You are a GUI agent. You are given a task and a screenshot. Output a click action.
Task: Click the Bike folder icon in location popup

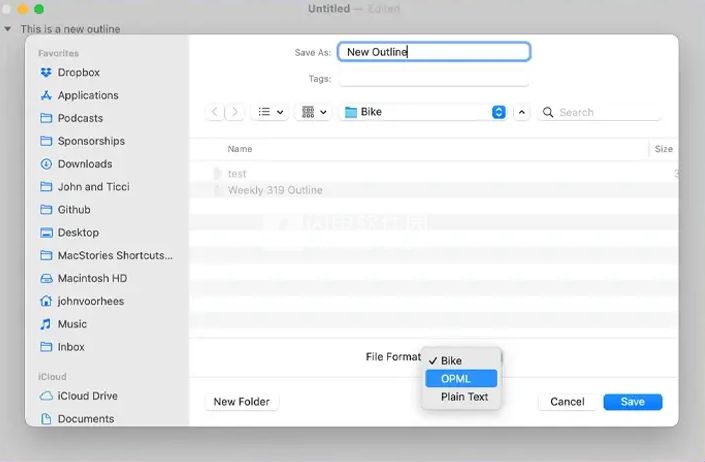[x=351, y=112]
